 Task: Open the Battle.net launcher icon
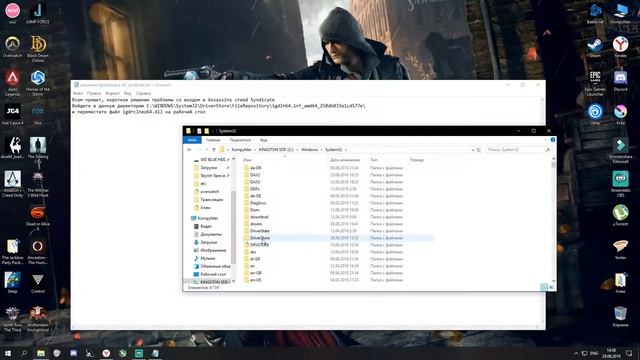click(595, 13)
